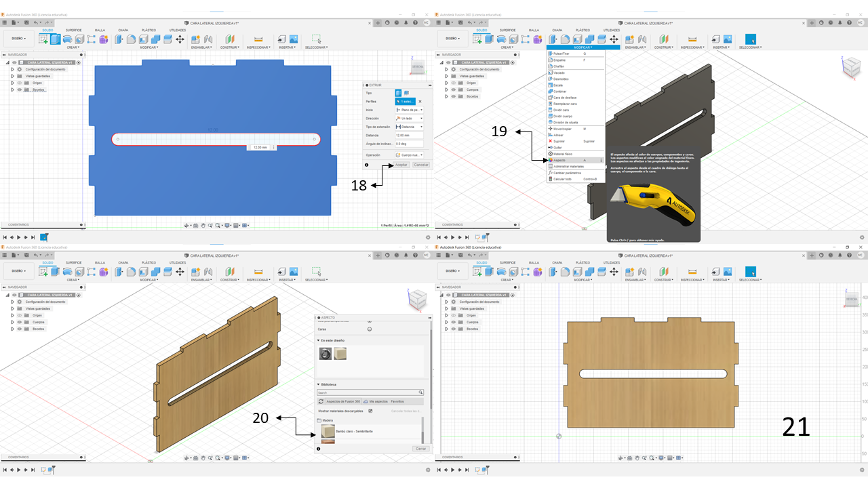Toggle Origen visibility eye in front-view panel window
The image size is (868, 488).
(x=453, y=315)
